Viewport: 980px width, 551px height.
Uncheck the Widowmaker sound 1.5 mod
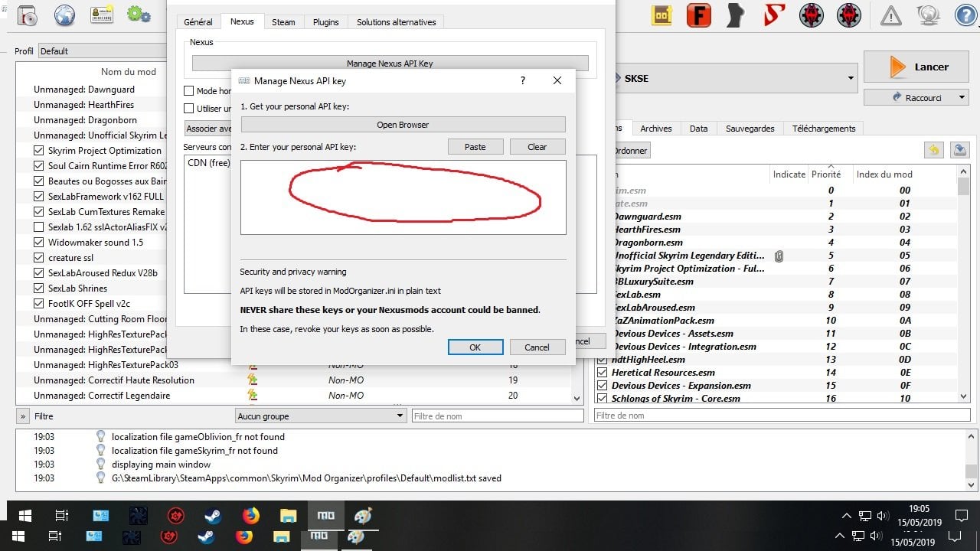pos(39,243)
